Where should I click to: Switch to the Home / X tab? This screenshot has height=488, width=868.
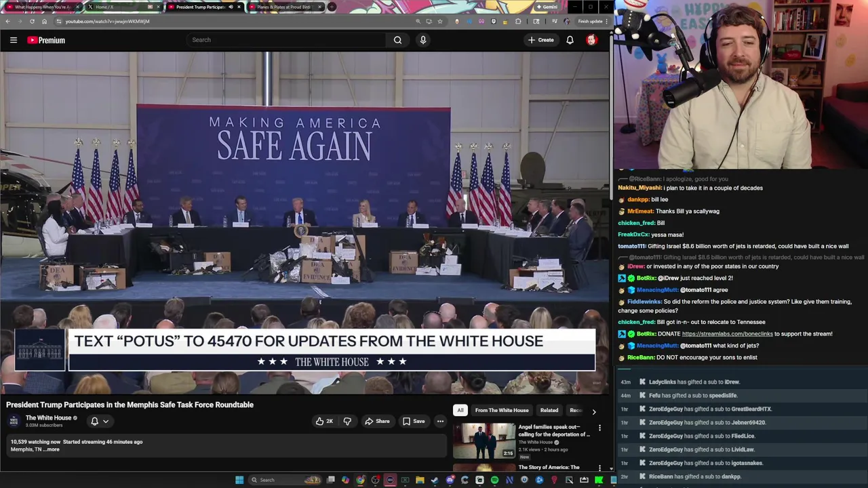tap(104, 7)
